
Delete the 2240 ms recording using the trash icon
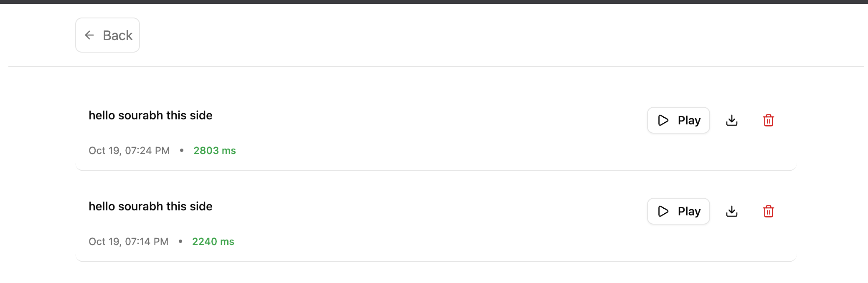pos(769,211)
